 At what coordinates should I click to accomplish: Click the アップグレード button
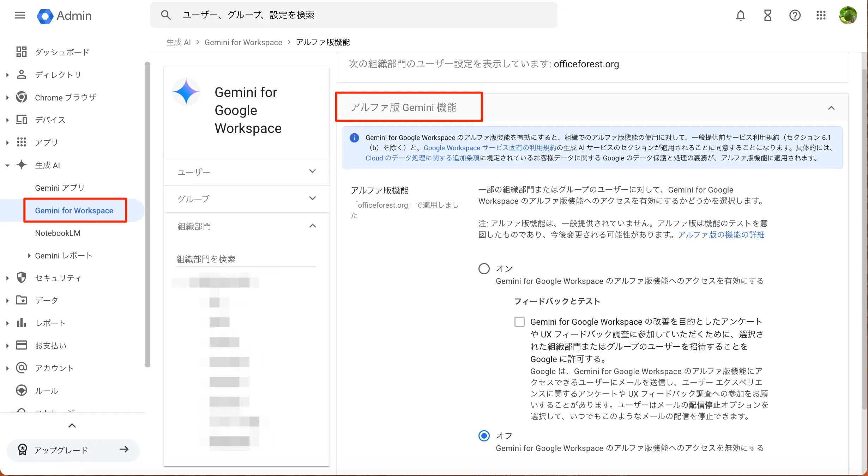click(73, 450)
